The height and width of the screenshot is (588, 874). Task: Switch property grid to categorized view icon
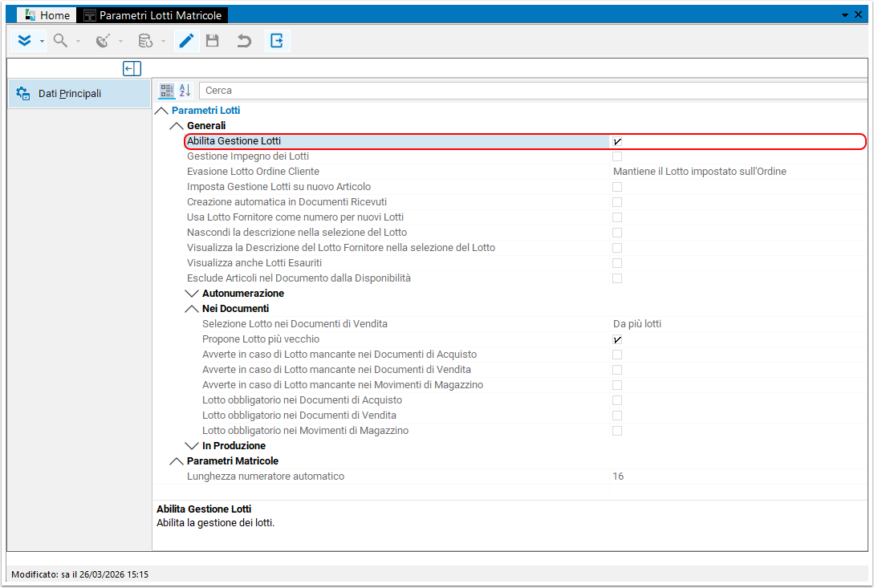[167, 91]
